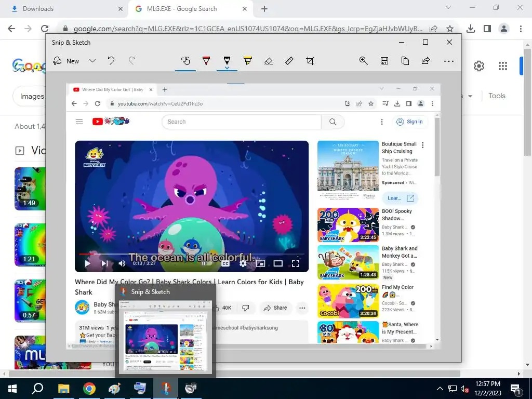
Task: Start a New snip
Action: 66,61
